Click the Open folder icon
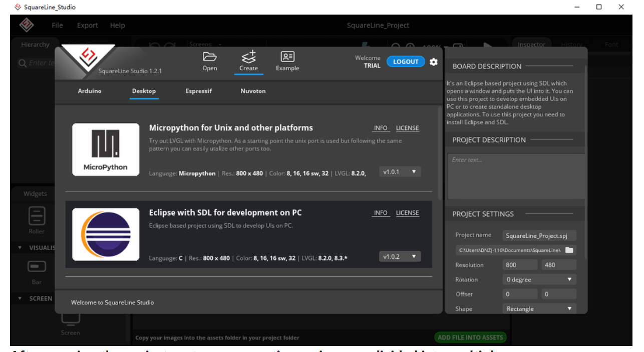 pos(209,57)
